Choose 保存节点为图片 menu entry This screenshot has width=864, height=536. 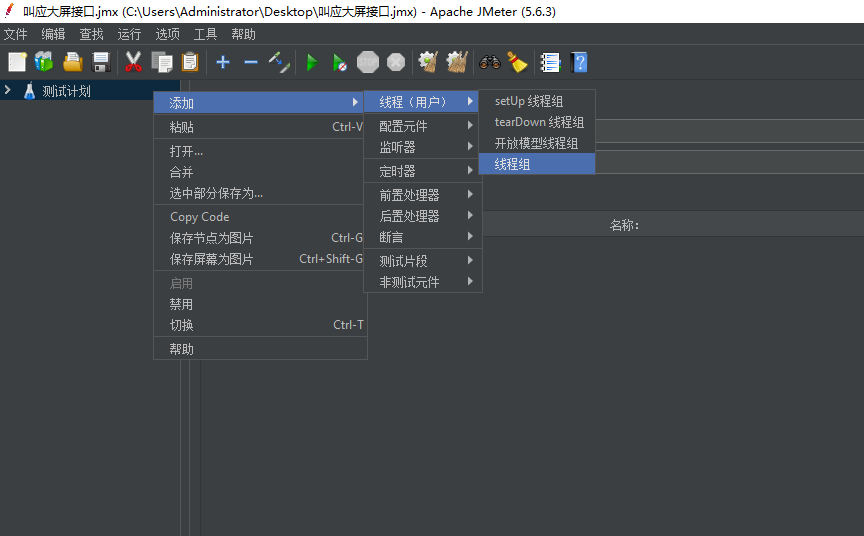pos(259,239)
